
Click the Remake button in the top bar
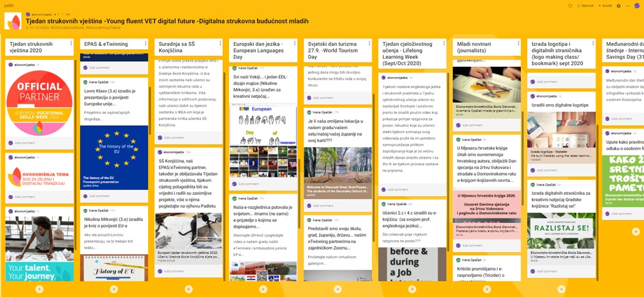click(x=585, y=6)
